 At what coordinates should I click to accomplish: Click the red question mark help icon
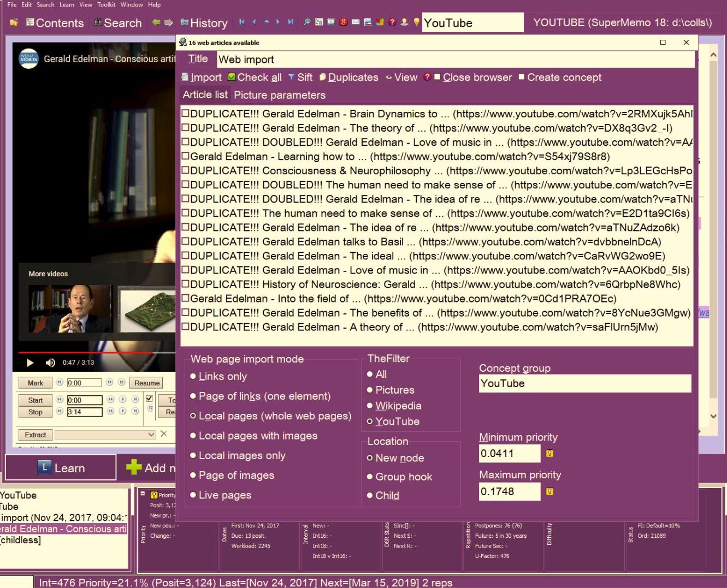click(x=392, y=22)
